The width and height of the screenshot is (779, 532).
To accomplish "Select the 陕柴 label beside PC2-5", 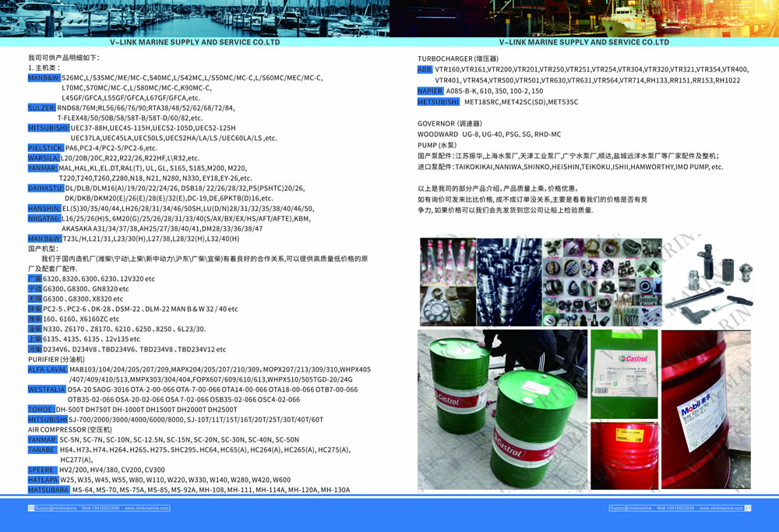I will tap(35, 309).
